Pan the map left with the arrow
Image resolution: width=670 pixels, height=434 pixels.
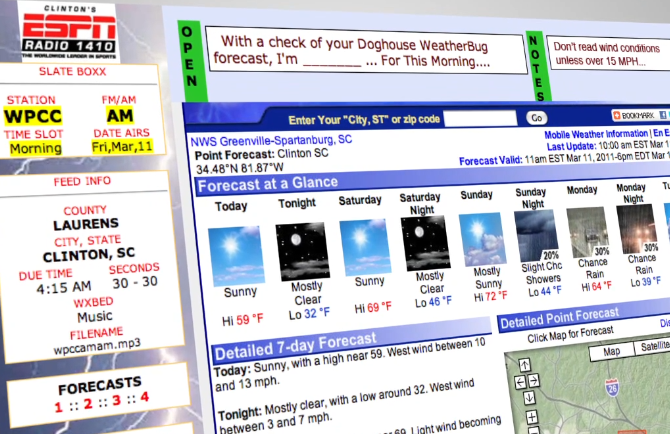[520, 382]
